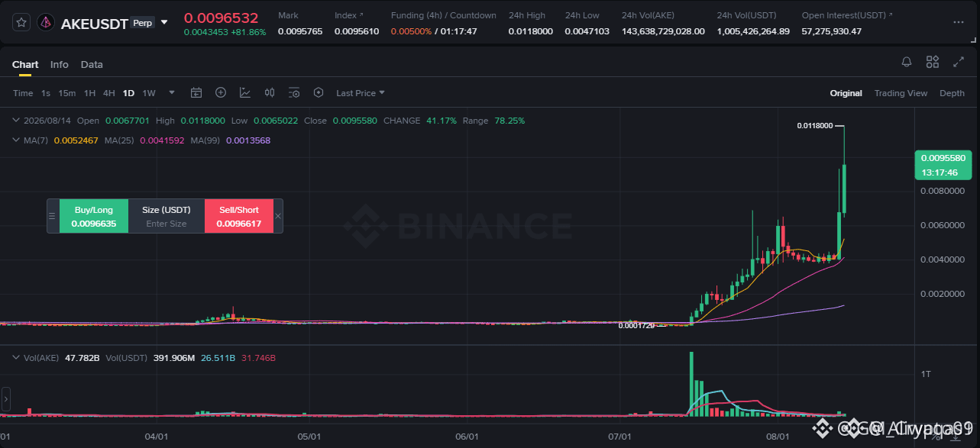Collapse the Vol(AKE) indicator legend chevron
This screenshot has width=980, height=448.
[17, 357]
